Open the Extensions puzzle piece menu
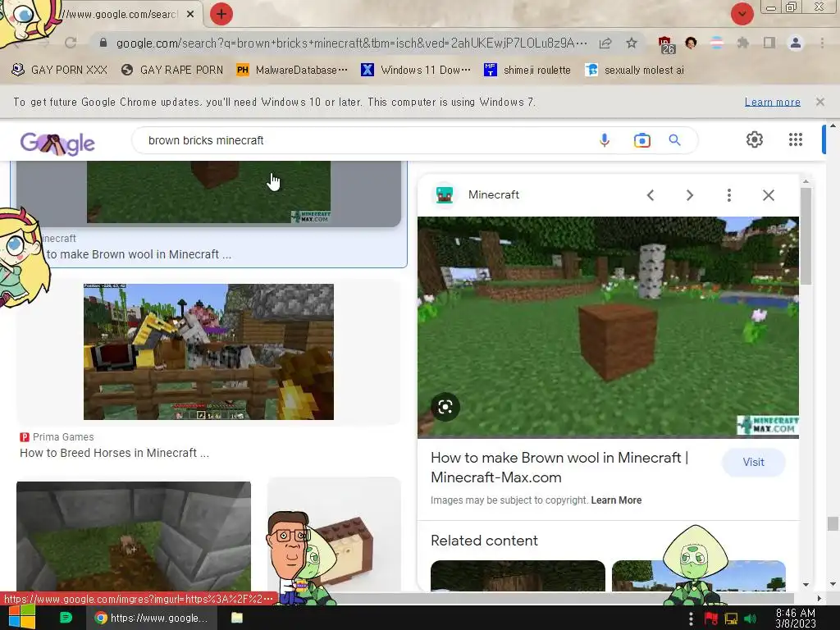The width and height of the screenshot is (840, 630). coord(742,43)
